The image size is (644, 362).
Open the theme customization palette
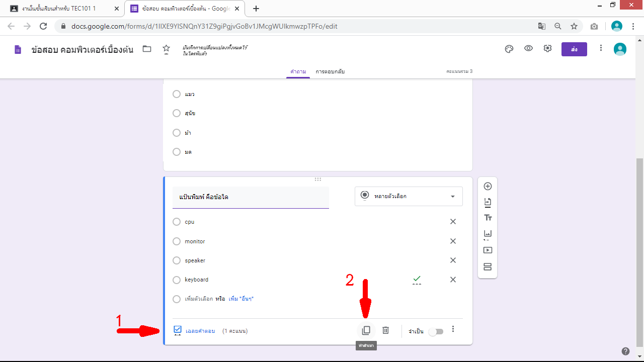click(509, 49)
